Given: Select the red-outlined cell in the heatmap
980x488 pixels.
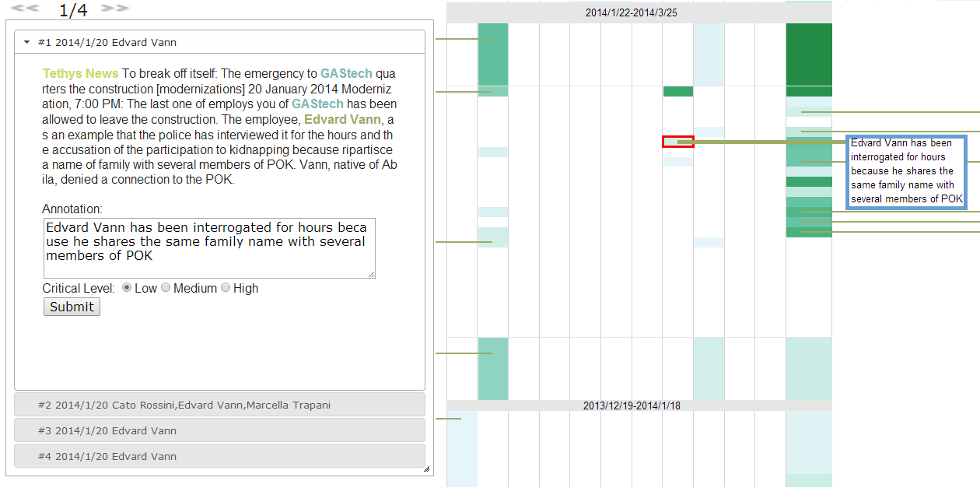Looking at the screenshot, I should coord(677,142).
